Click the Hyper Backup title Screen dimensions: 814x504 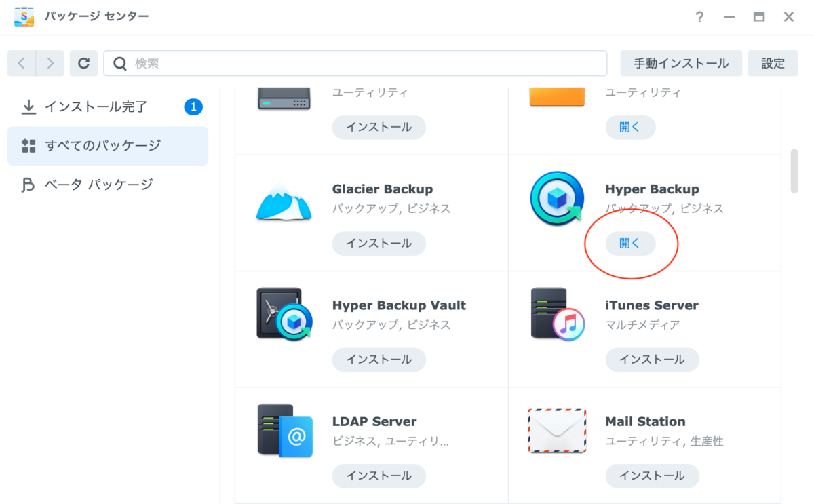coord(652,189)
